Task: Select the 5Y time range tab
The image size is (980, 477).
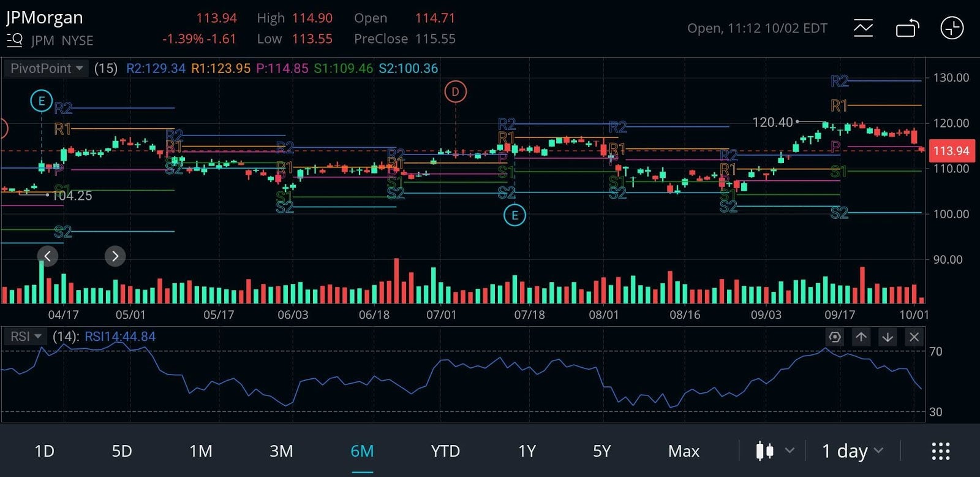Action: coord(602,451)
